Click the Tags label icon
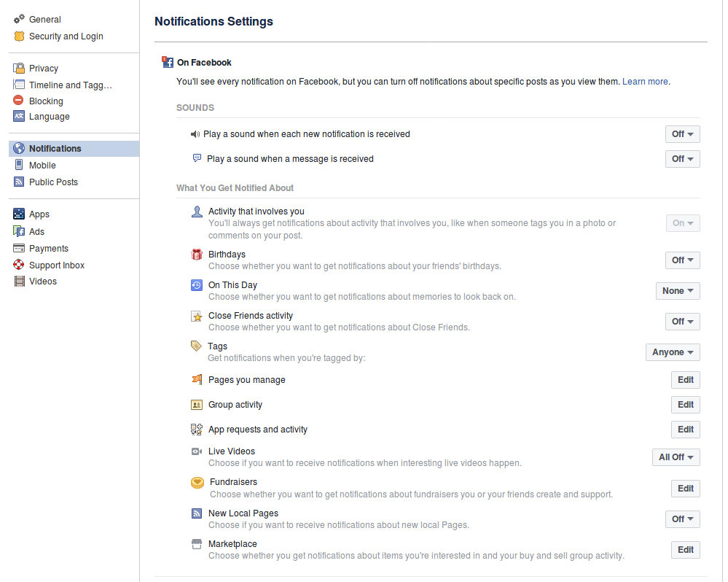 [197, 346]
